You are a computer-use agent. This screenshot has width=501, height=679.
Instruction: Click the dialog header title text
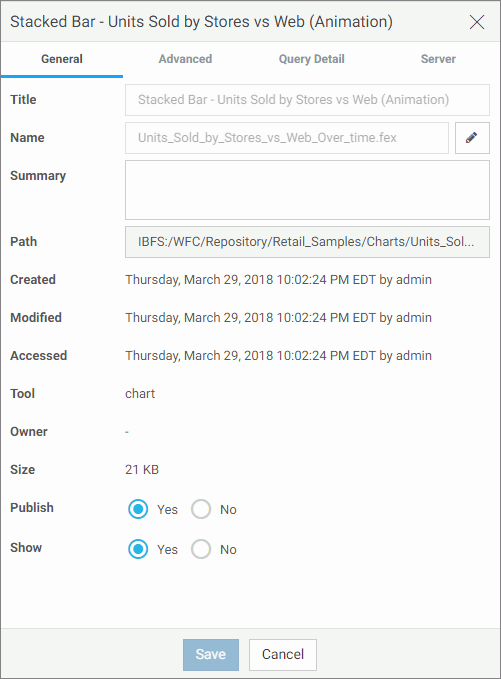tap(201, 22)
